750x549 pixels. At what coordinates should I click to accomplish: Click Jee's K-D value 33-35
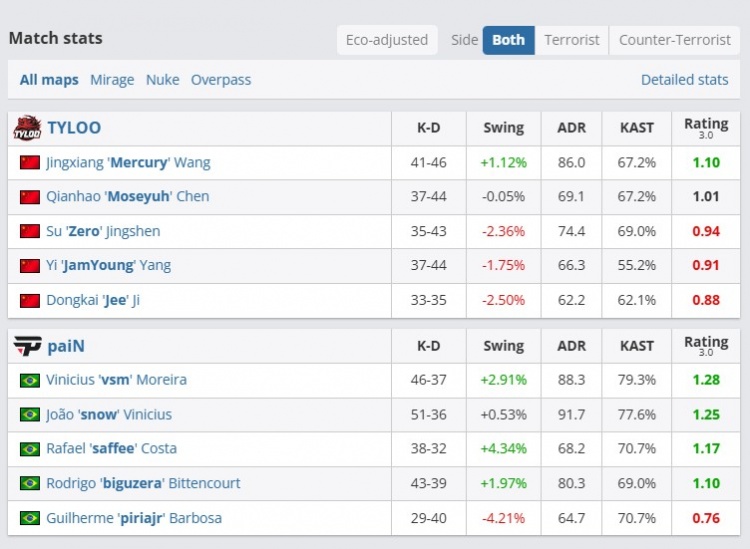429,300
